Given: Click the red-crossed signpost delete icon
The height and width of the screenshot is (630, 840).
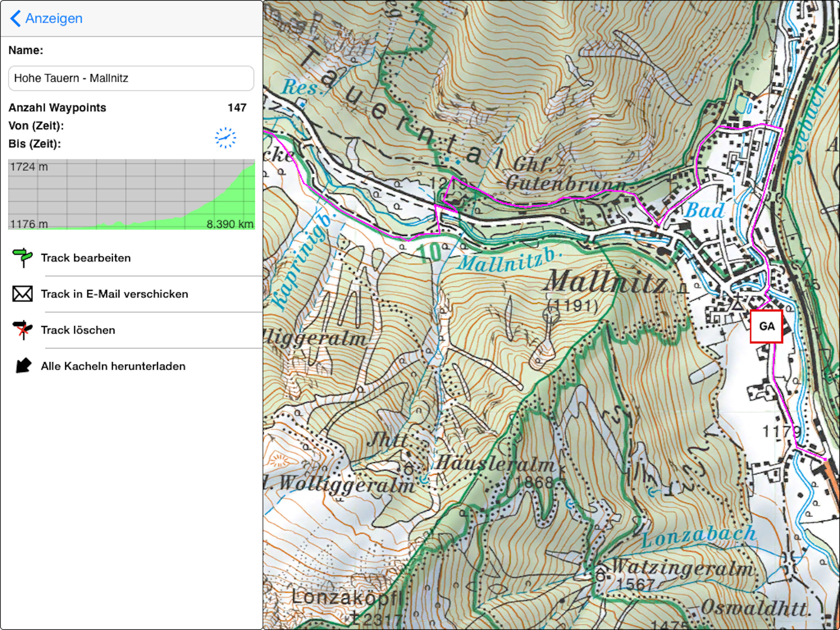Looking at the screenshot, I should [x=23, y=330].
